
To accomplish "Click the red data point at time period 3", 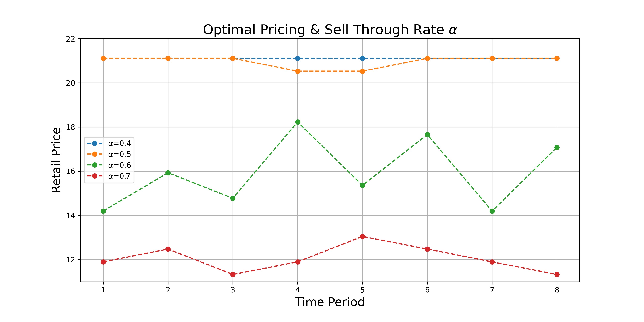I will pos(233,274).
